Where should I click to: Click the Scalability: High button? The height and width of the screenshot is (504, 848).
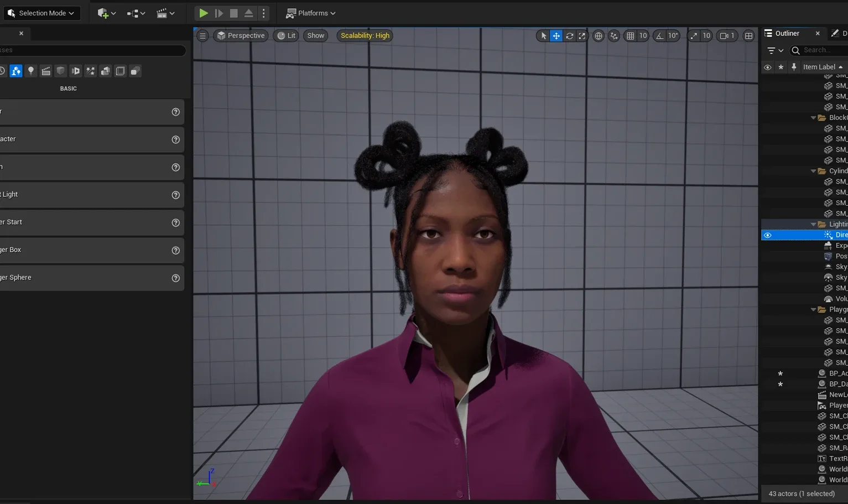pos(365,35)
